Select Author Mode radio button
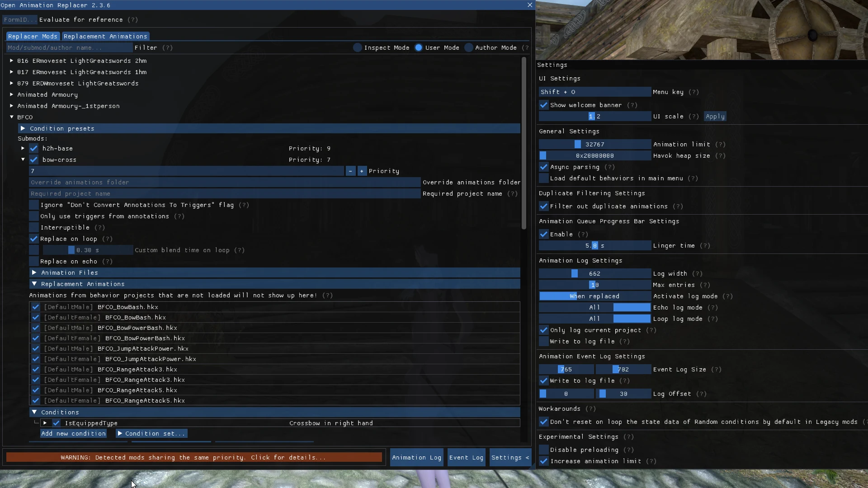Screen dimensions: 868x488 pyautogui.click(x=469, y=48)
